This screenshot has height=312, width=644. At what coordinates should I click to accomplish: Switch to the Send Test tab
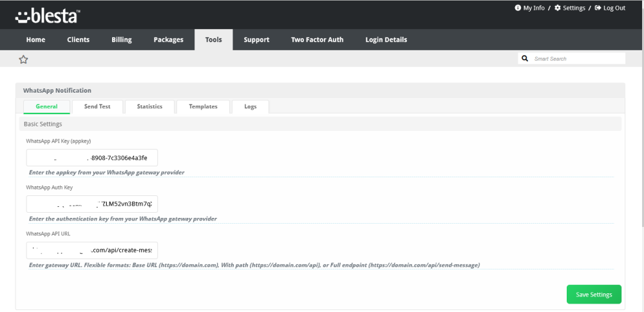pyautogui.click(x=97, y=106)
